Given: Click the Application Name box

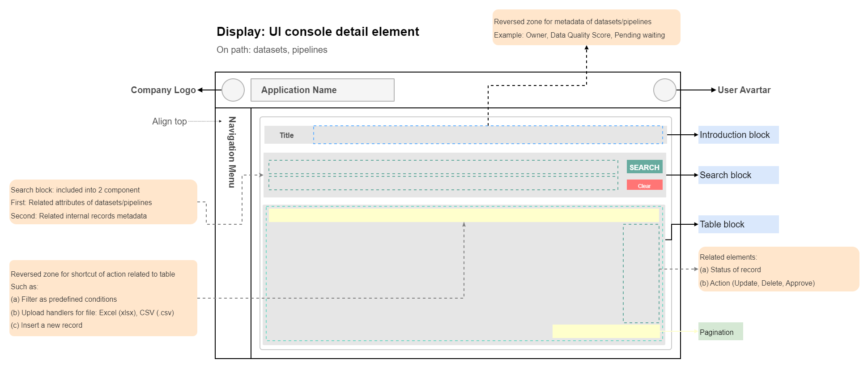Looking at the screenshot, I should [x=323, y=90].
